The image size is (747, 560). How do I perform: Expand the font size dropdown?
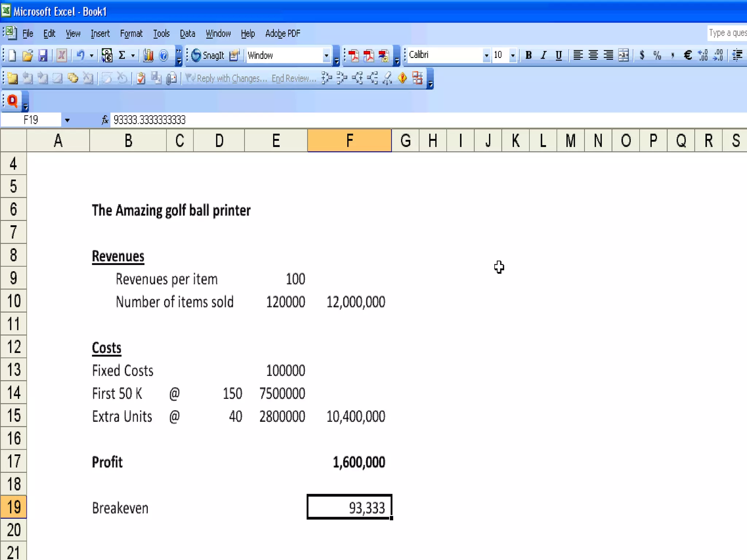pos(513,55)
